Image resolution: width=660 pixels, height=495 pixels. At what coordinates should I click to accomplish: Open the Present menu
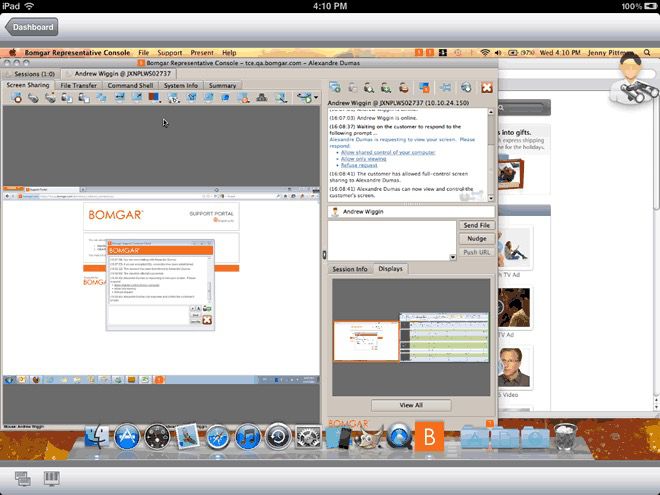click(x=202, y=53)
